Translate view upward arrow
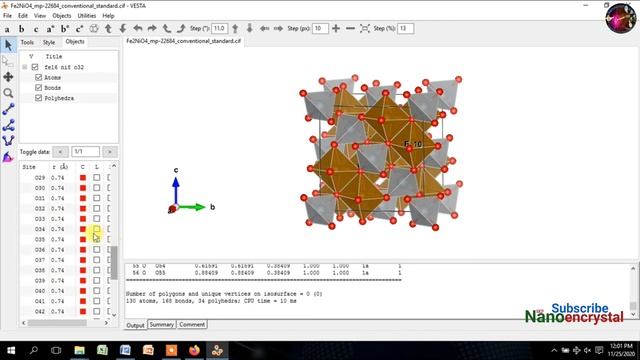This screenshot has height=360, width=640. [235, 28]
